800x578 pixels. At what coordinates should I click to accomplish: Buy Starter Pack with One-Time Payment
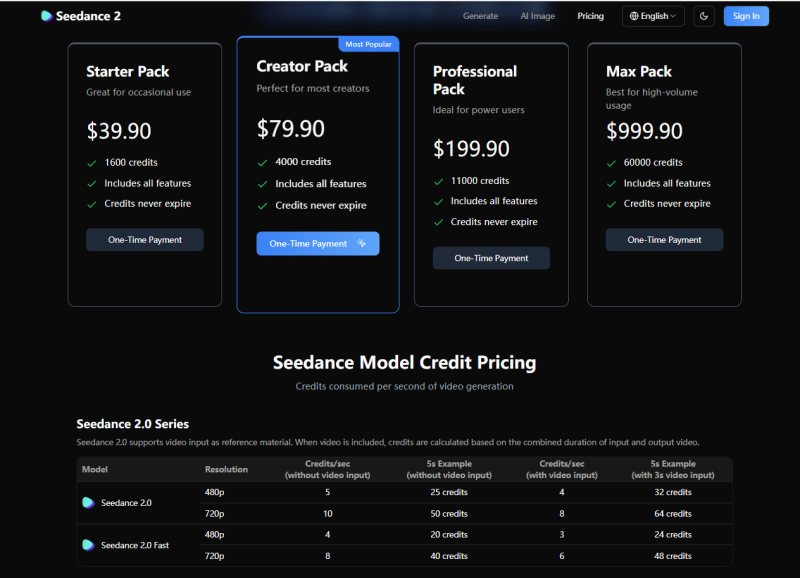click(x=144, y=240)
